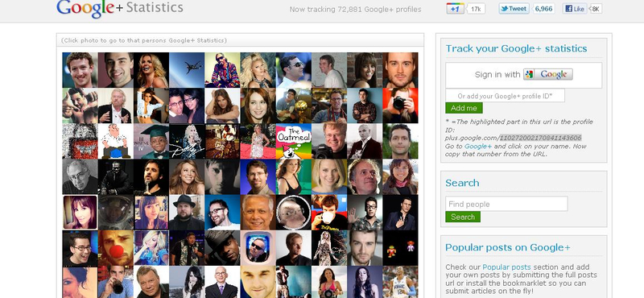Open the grainy static pattern thumbnail
This screenshot has width=644, height=298.
pos(80,142)
